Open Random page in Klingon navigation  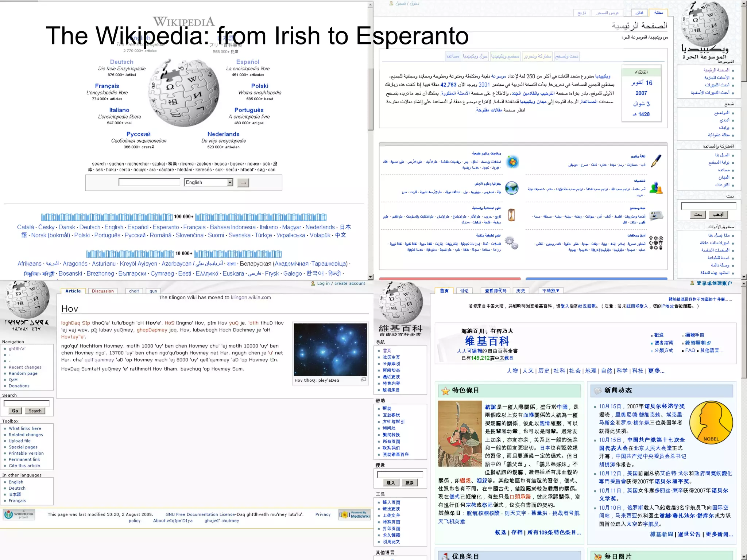(23, 373)
